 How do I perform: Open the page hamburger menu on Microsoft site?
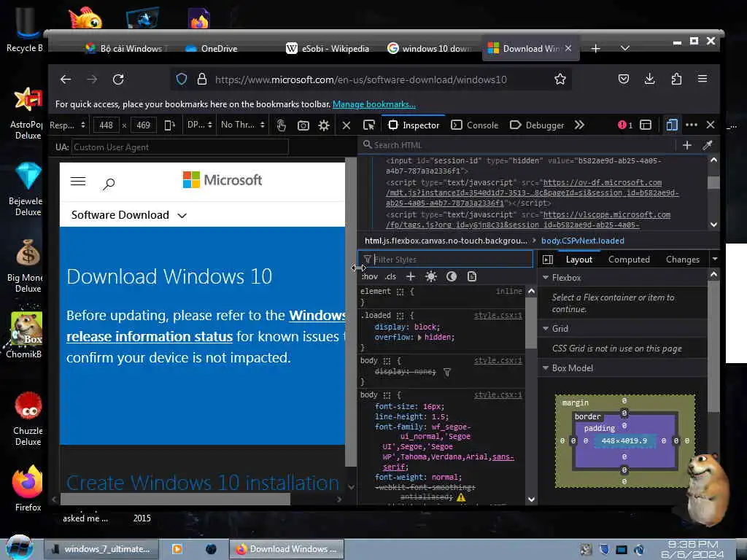78,182
